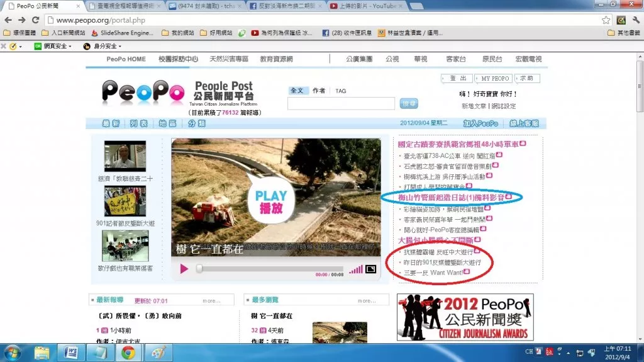Viewport: 644px width, 362px height.
Task: Open the Facebook 收件匣訊息 bookmark
Action: tap(347, 33)
